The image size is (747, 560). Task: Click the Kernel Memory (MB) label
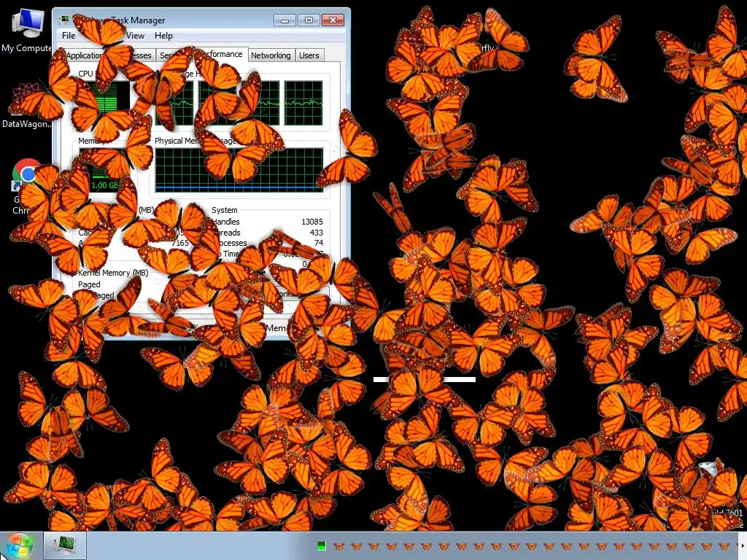point(113,273)
